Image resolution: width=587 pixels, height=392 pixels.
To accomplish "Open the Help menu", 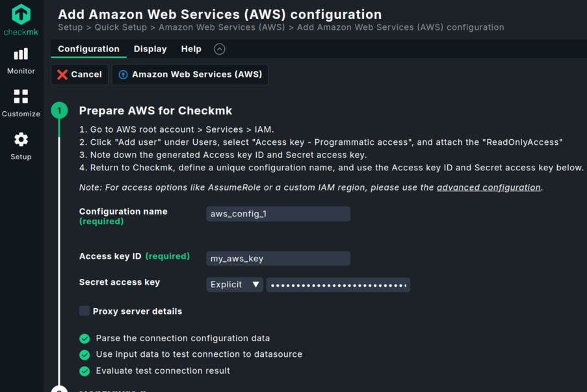I will (191, 49).
